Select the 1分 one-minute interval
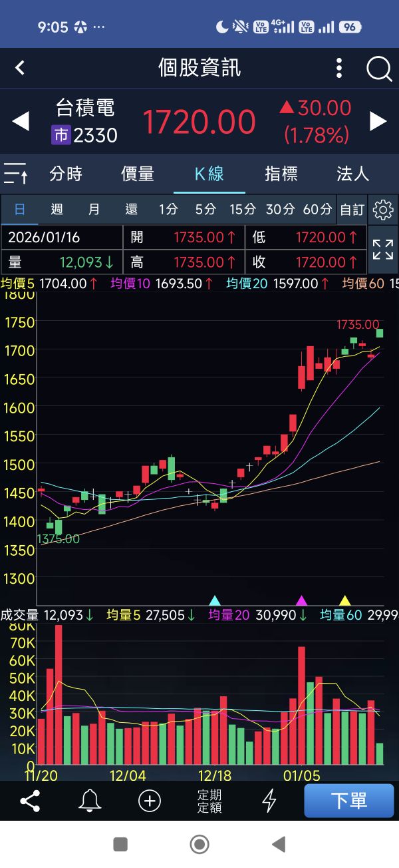The image size is (399, 868). coord(168,210)
